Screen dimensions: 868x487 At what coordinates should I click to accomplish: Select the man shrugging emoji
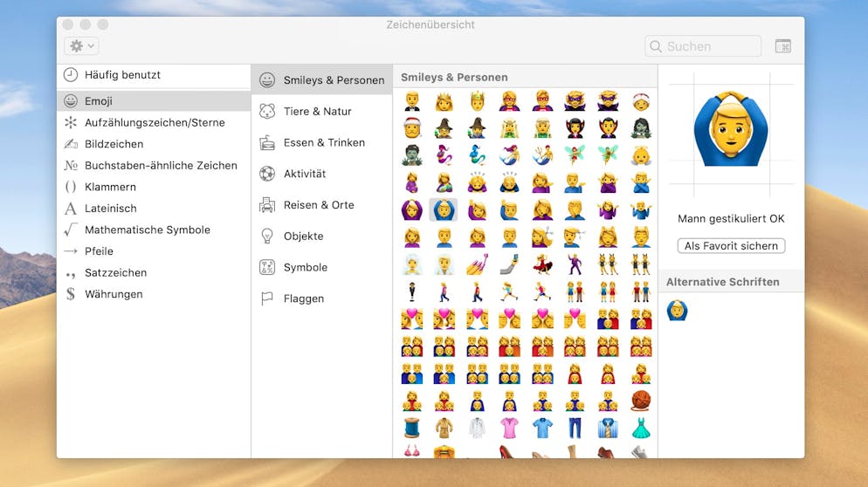(640, 209)
